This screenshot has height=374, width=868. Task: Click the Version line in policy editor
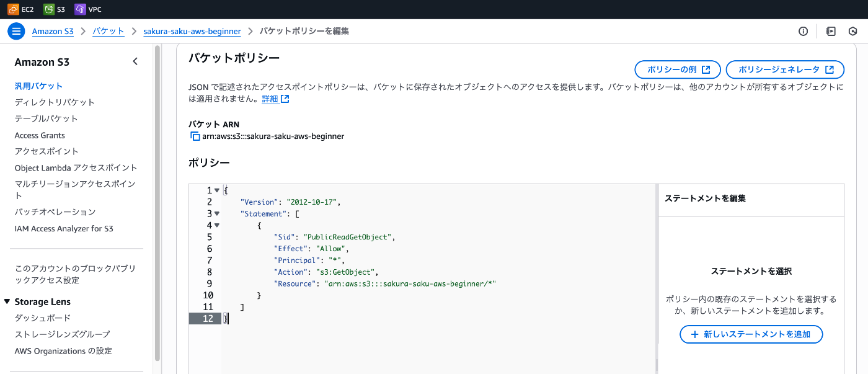point(291,202)
